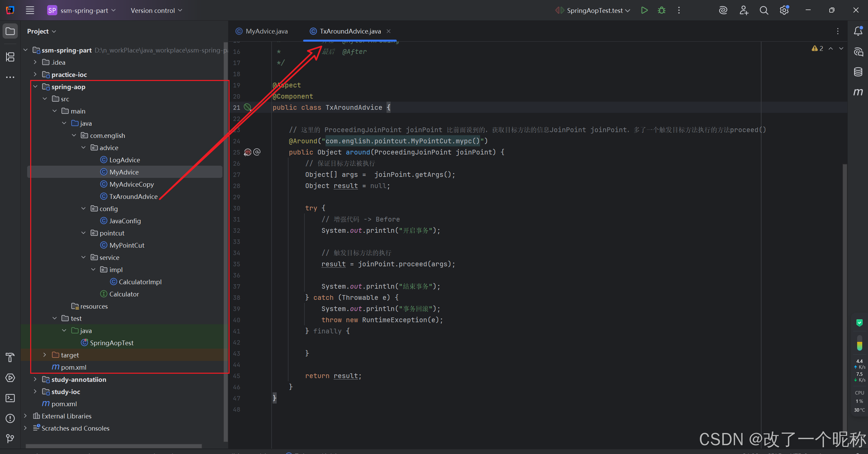Open the Notifications bell panel
The image size is (868, 454).
[858, 31]
